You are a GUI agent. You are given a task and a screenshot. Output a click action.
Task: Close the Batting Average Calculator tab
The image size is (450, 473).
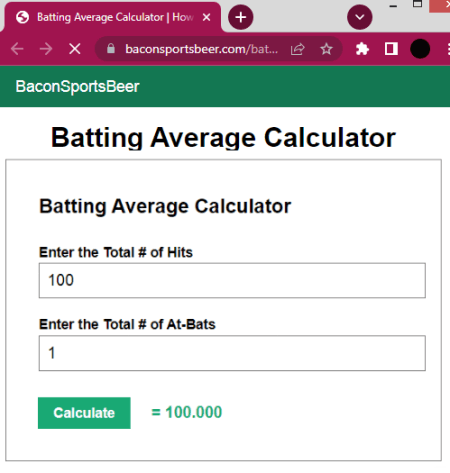[206, 17]
